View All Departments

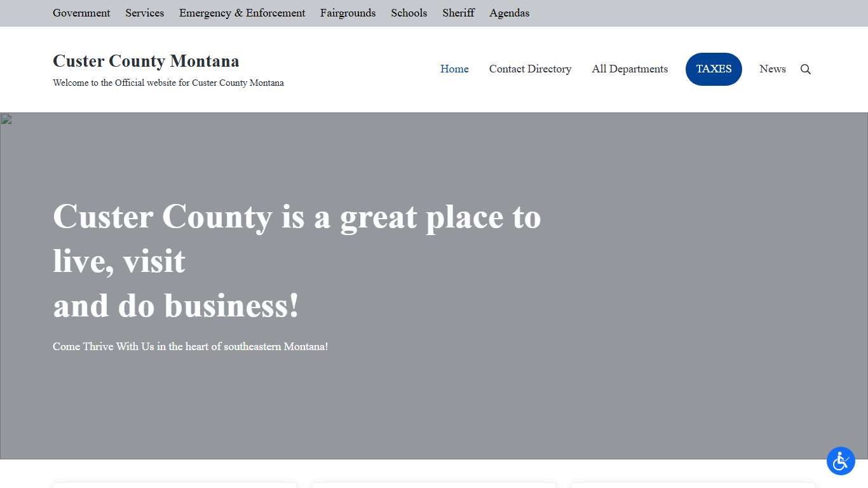(630, 69)
